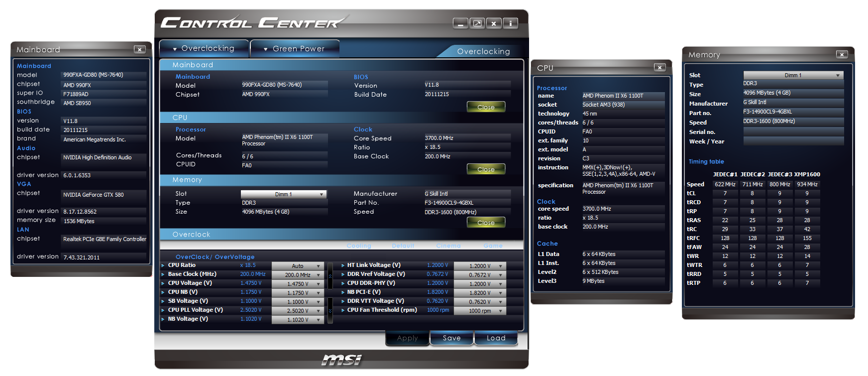Open the CPU PLL 2.5020 V dropdown
This screenshot has width=868, height=376.
(x=298, y=311)
